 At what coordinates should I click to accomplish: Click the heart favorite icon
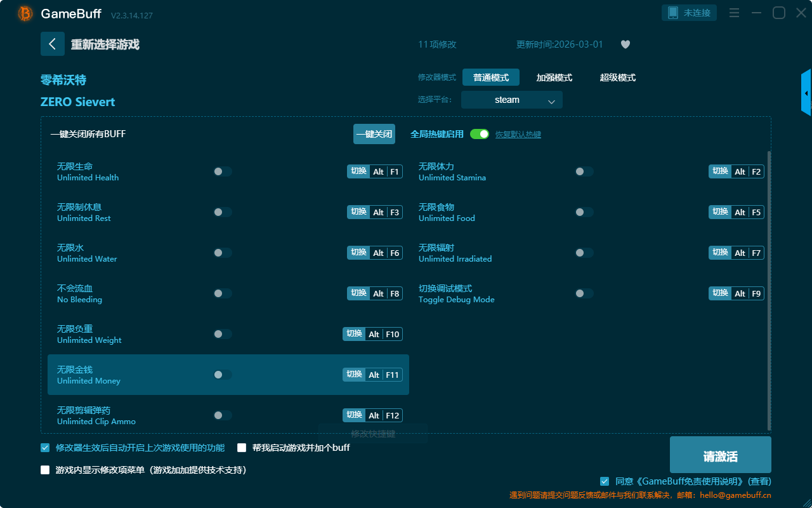tap(625, 44)
